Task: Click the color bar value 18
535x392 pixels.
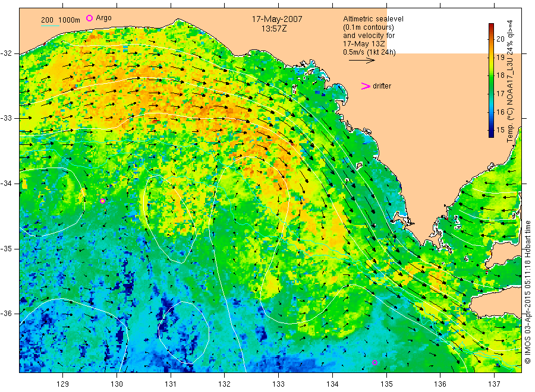Action: coord(500,75)
